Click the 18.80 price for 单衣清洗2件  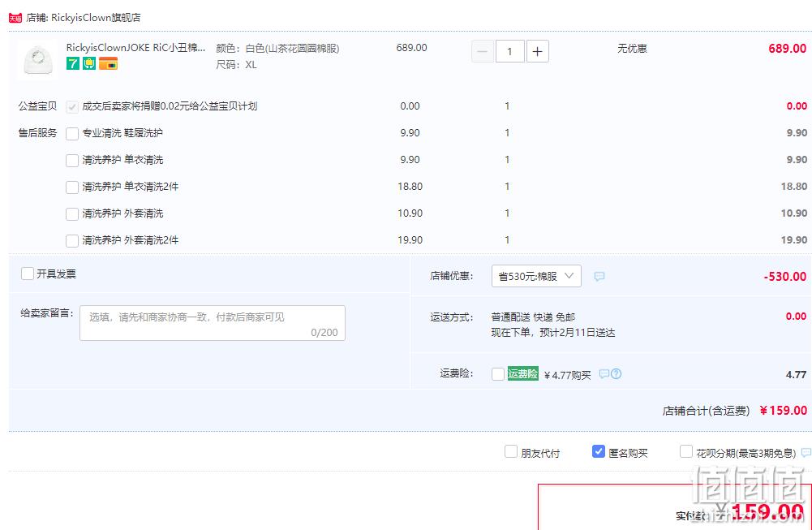point(794,187)
